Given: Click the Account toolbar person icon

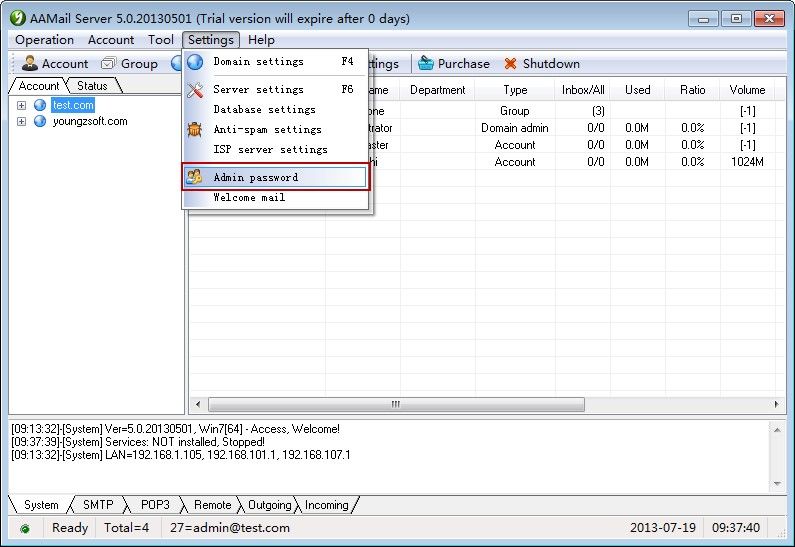Looking at the screenshot, I should [x=30, y=63].
